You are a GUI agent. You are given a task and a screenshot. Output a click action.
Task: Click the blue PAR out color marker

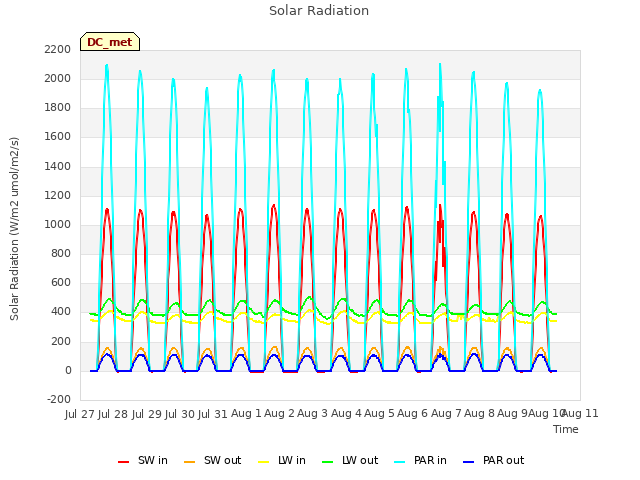click(x=469, y=462)
